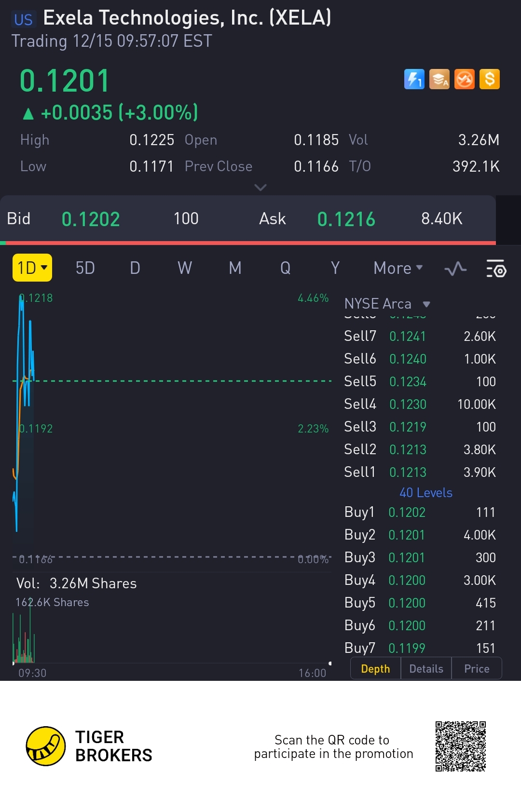Tap the US market badge
Viewport: 521px width, 812px height.
point(23,20)
